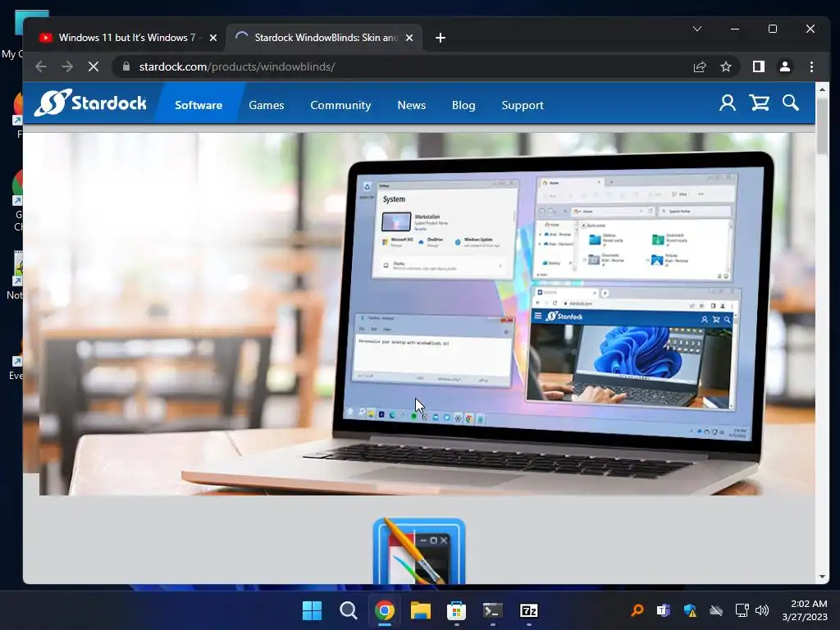Click the site search magnifier icon
Screen dimensions: 840x630
coord(790,103)
